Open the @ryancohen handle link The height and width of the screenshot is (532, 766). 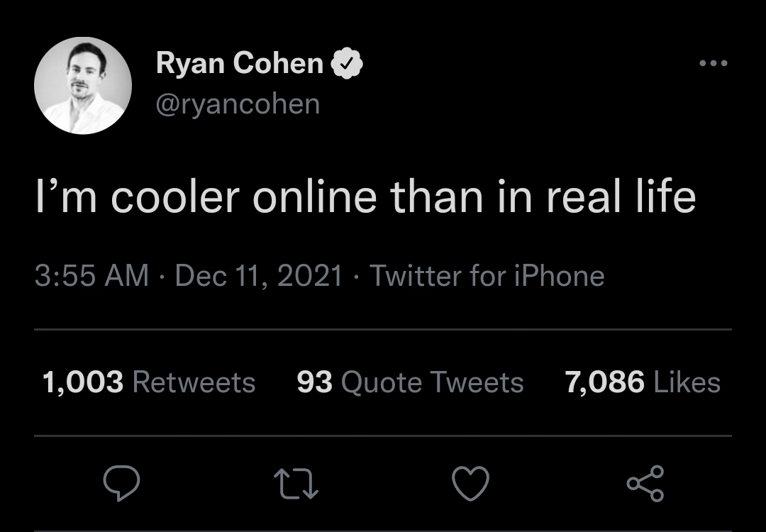tap(238, 104)
